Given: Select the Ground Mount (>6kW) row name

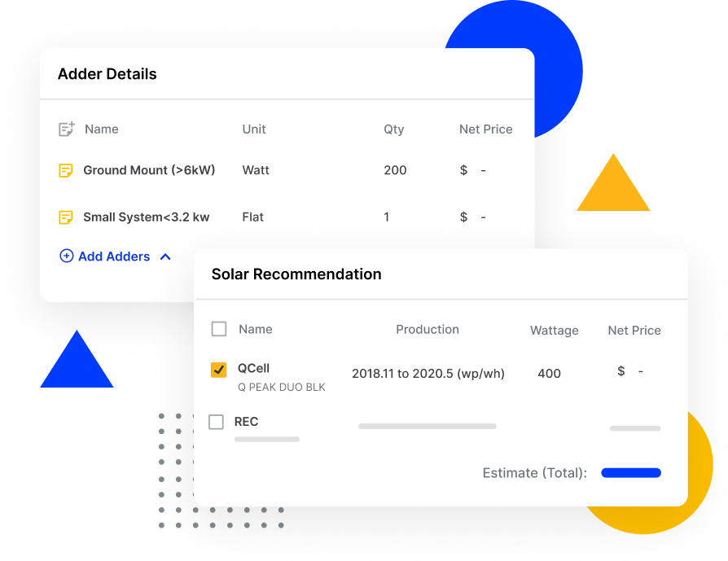Looking at the screenshot, I should coord(149,170).
